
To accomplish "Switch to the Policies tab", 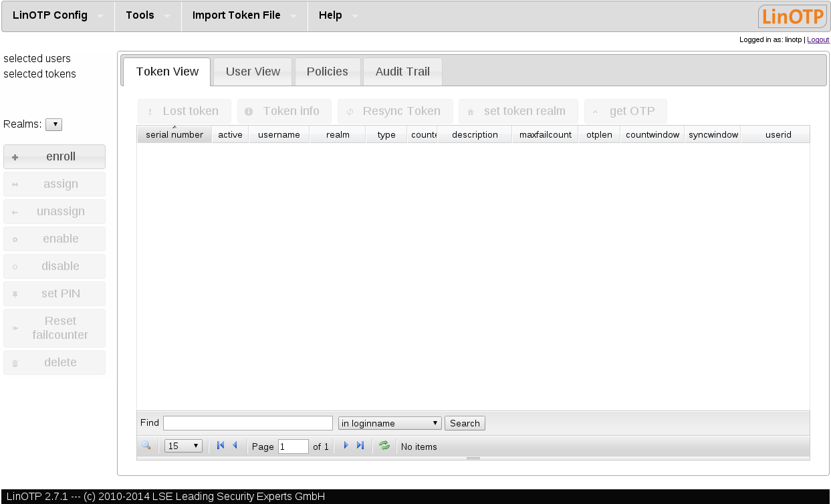I will pyautogui.click(x=328, y=72).
